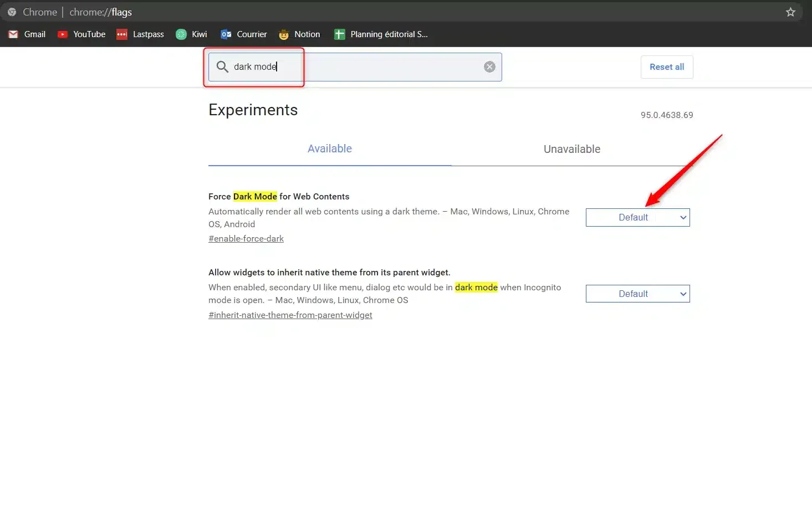This screenshot has height=528, width=812.
Task: Open the YouTube bookmark
Action: tap(81, 34)
